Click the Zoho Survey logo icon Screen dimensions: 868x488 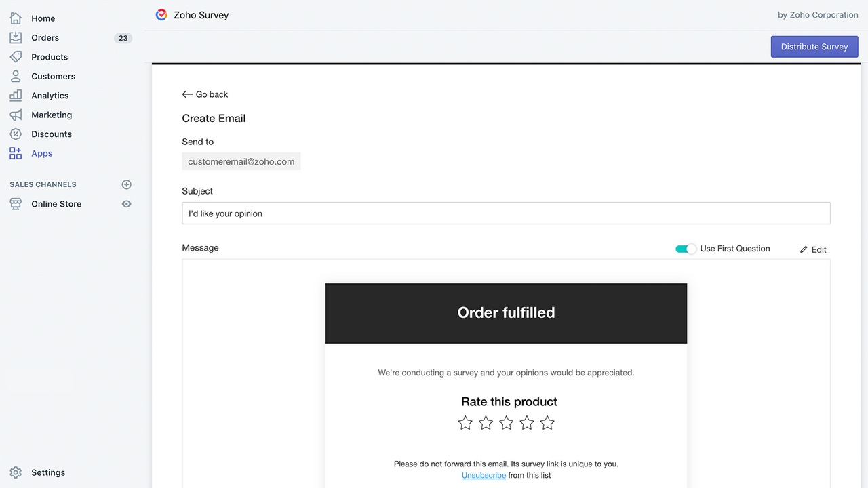[161, 14]
